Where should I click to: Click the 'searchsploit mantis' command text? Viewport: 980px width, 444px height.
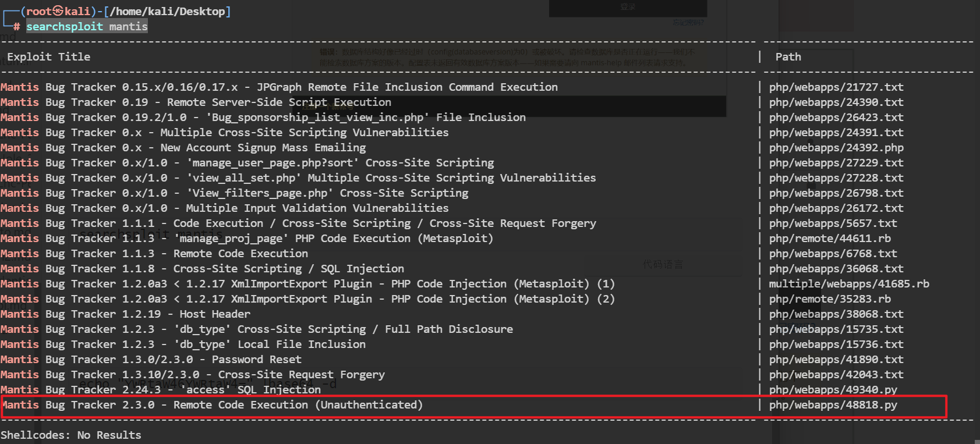pyautogui.click(x=87, y=26)
